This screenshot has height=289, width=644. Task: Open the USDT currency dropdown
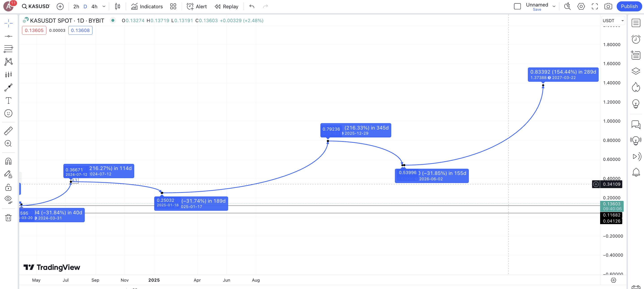[x=613, y=21]
